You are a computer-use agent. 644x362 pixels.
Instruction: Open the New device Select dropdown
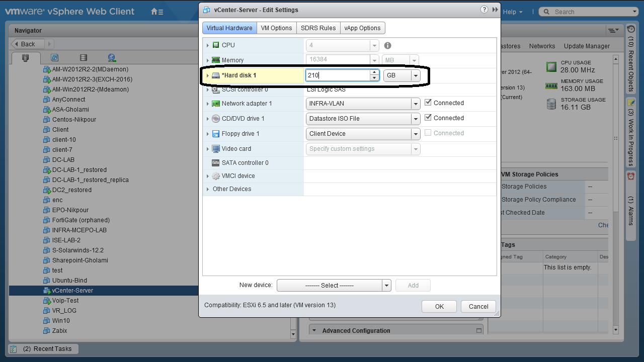click(x=386, y=286)
